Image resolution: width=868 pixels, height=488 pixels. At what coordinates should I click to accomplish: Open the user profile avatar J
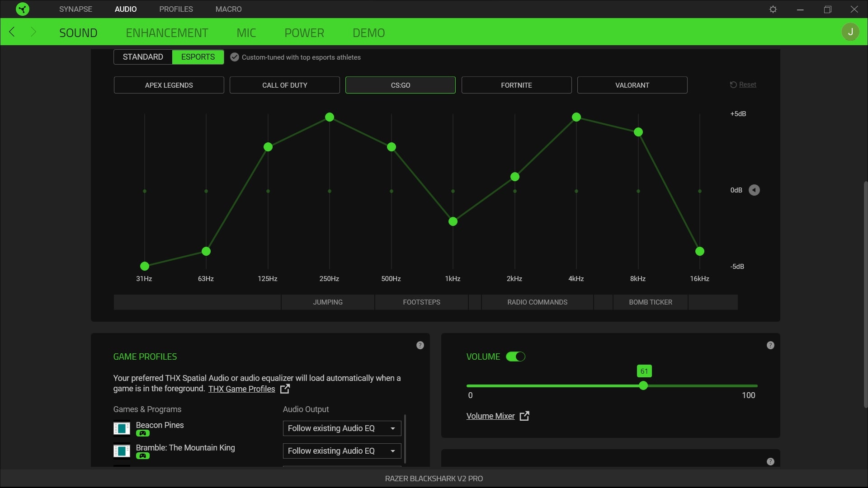point(850,32)
